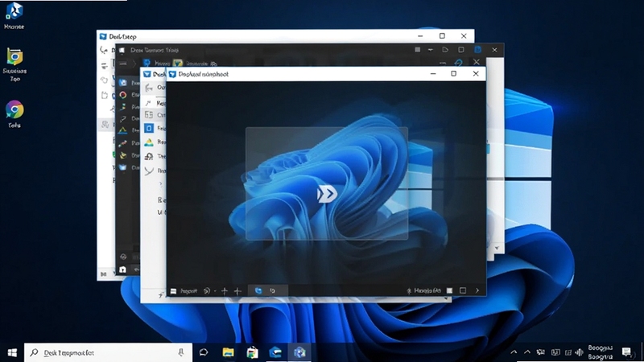Image resolution: width=644 pixels, height=362 pixels.
Task: Click the Import label in the bottom toolbar
Action: click(x=189, y=291)
